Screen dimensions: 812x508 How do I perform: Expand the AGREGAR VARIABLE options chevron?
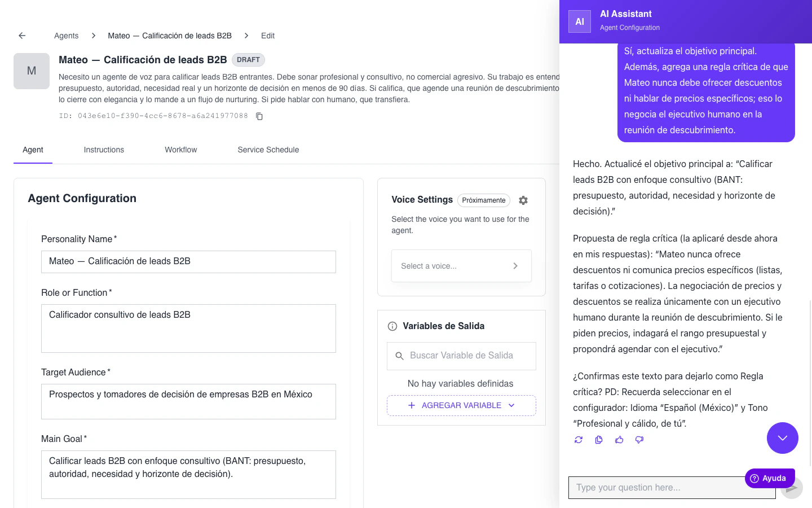[511, 405]
